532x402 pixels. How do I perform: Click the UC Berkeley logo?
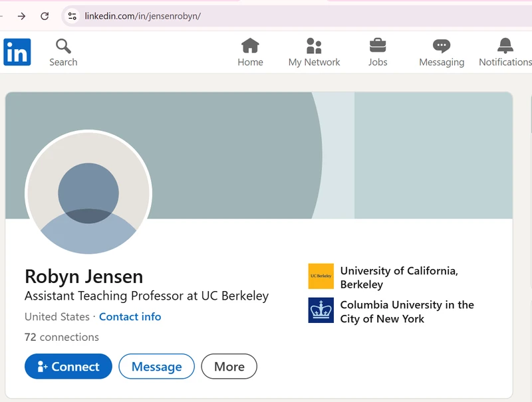pyautogui.click(x=321, y=276)
